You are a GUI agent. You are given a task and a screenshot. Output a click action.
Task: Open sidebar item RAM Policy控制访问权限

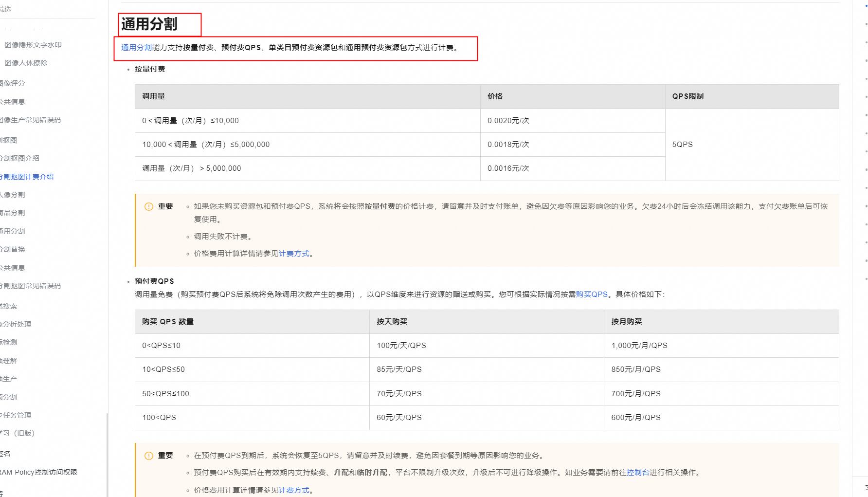click(x=39, y=472)
